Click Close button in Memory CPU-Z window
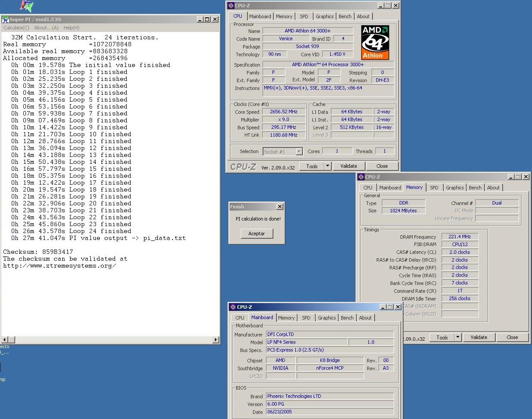The width and height of the screenshot is (532, 419). [x=512, y=337]
